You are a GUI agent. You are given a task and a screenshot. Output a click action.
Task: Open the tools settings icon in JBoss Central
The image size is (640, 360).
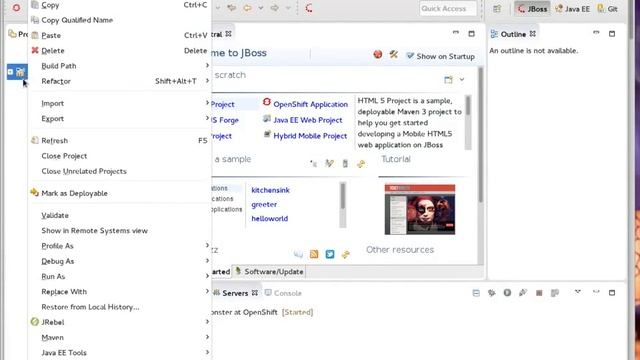pyautogui.click(x=393, y=54)
